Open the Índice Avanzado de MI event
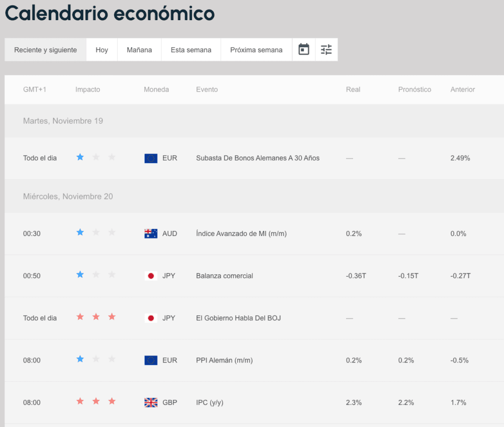The height and width of the screenshot is (427, 504). click(241, 233)
